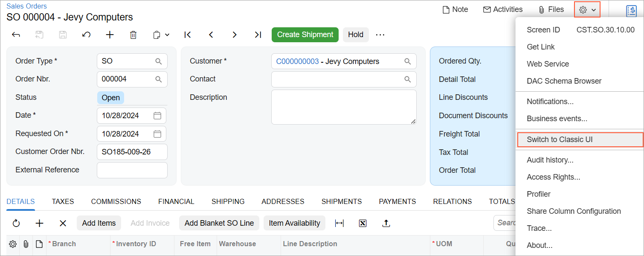Click the Customer Order Nbr. field

132,152
